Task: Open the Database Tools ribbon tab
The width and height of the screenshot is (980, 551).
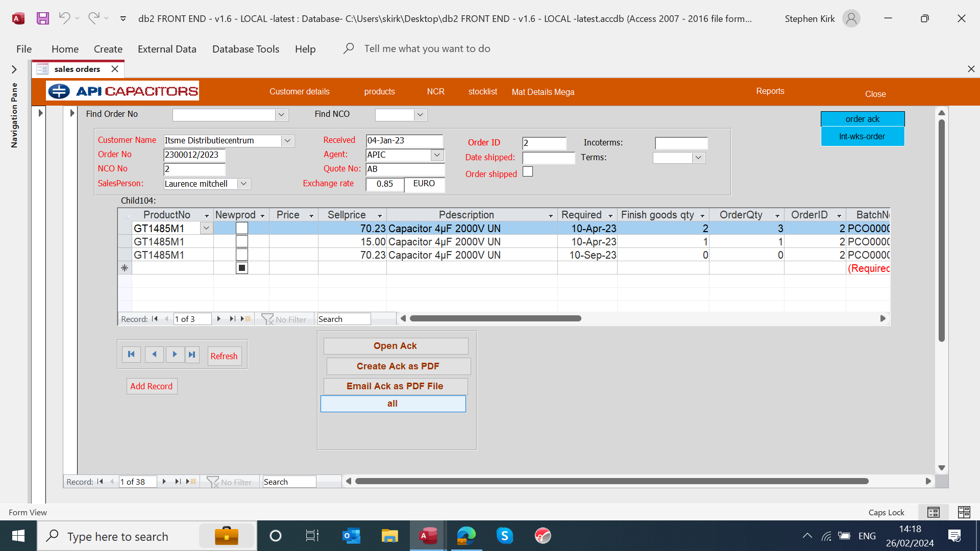Action: coord(246,49)
